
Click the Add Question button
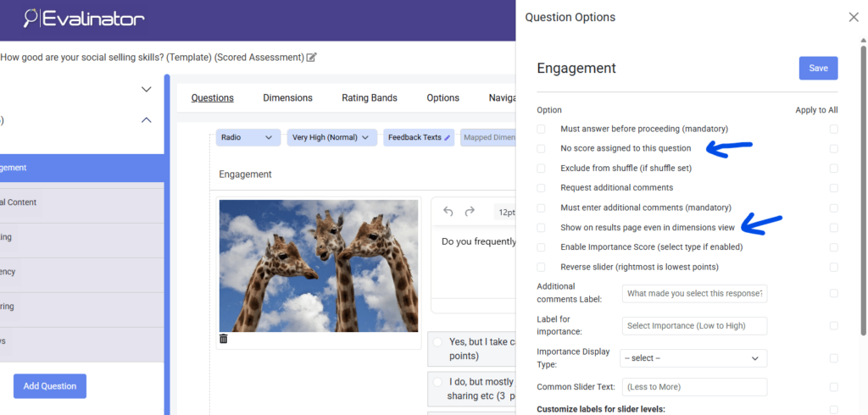coord(50,386)
